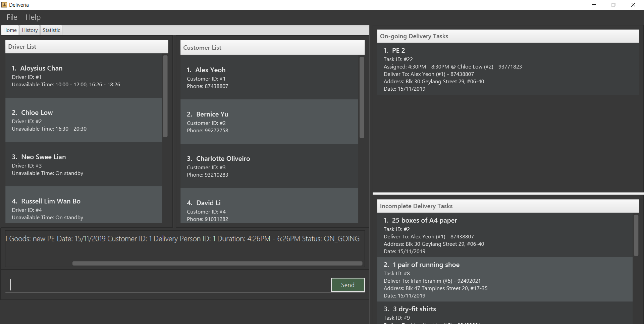
Task: Select driver Aloysius Chan
Action: pos(84,76)
